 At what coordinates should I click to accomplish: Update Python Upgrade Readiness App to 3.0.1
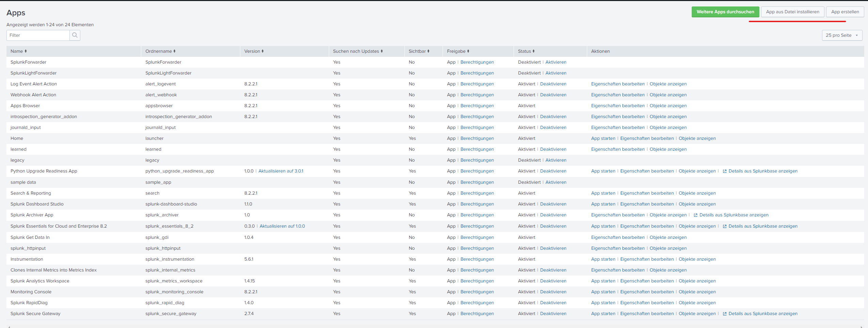(281, 171)
